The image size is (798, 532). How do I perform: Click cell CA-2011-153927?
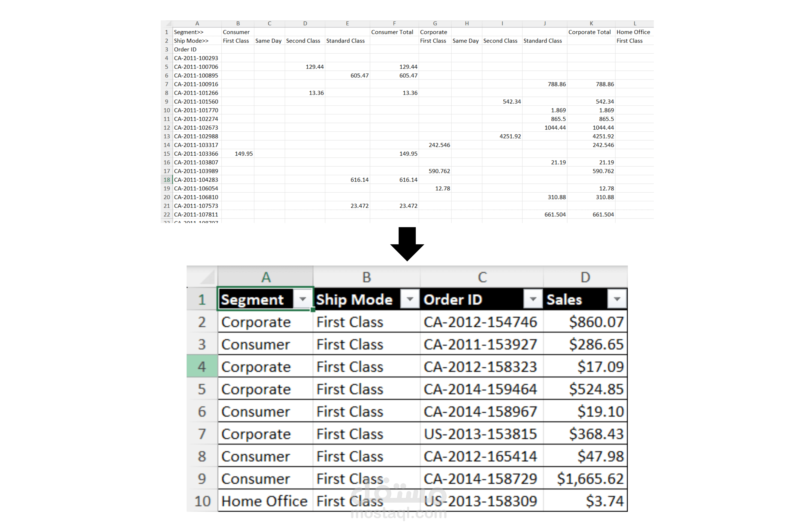point(482,344)
